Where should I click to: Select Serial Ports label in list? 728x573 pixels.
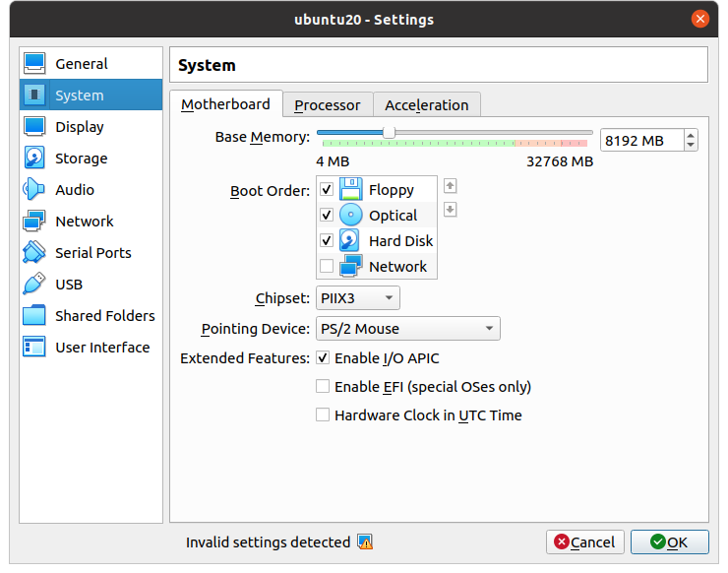(x=93, y=253)
